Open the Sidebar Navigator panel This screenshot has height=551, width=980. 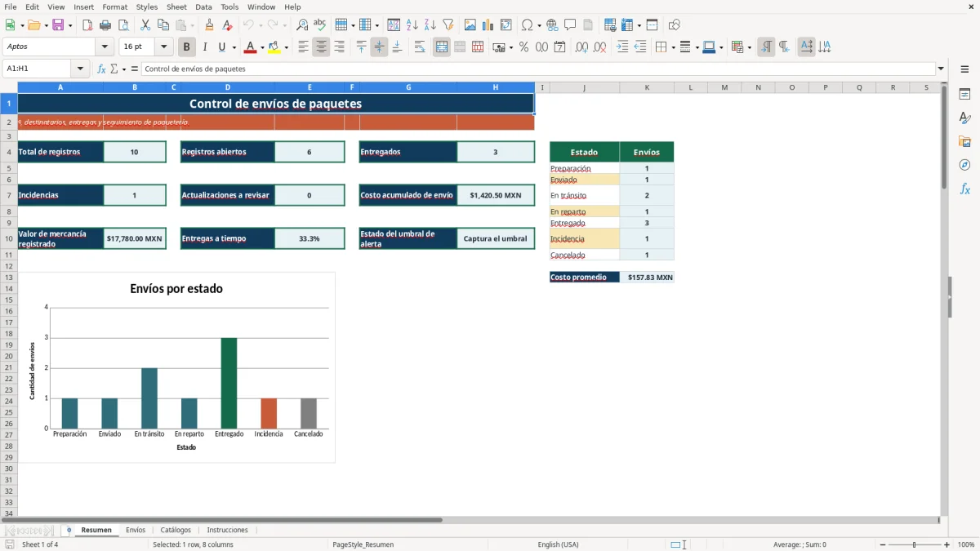tap(964, 165)
